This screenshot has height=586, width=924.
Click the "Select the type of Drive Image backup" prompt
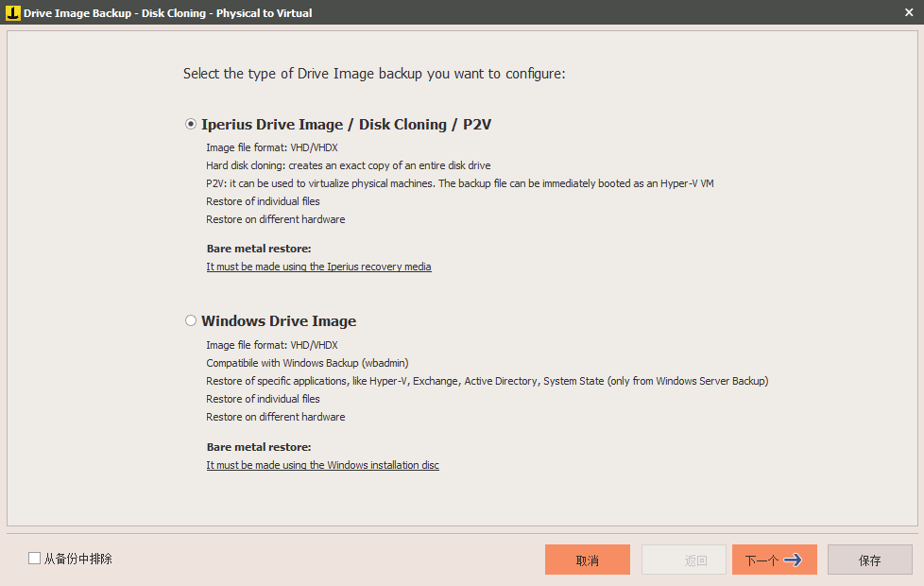(x=374, y=74)
